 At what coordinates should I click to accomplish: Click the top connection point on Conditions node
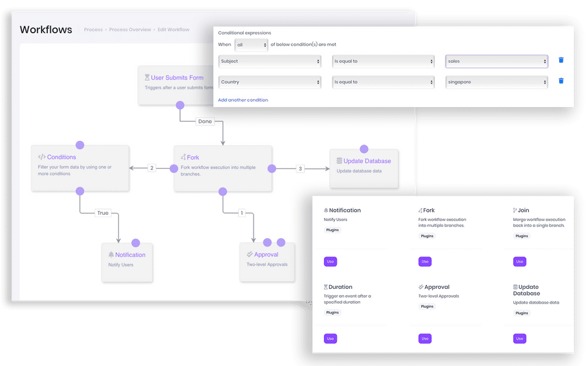click(80, 145)
